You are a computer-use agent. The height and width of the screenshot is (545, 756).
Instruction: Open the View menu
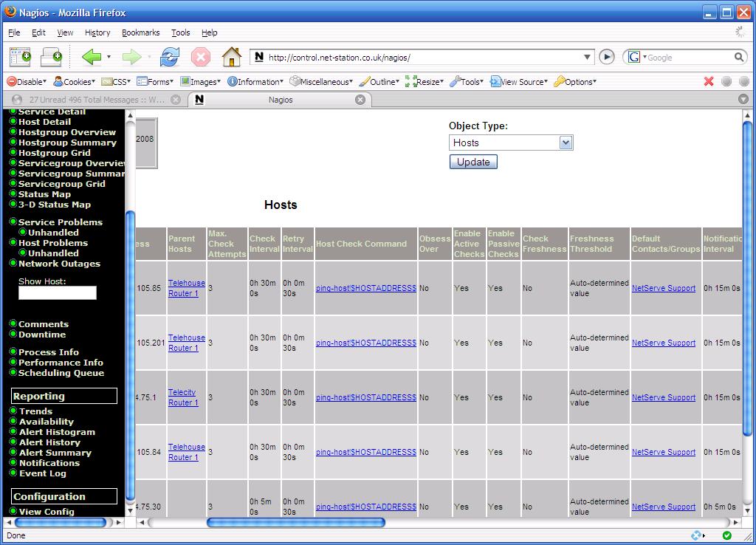pos(65,32)
